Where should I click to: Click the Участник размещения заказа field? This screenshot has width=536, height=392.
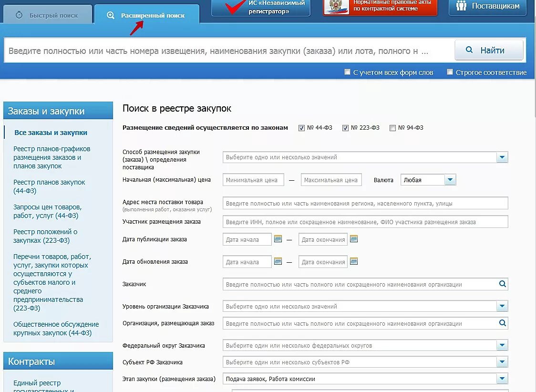pos(365,221)
